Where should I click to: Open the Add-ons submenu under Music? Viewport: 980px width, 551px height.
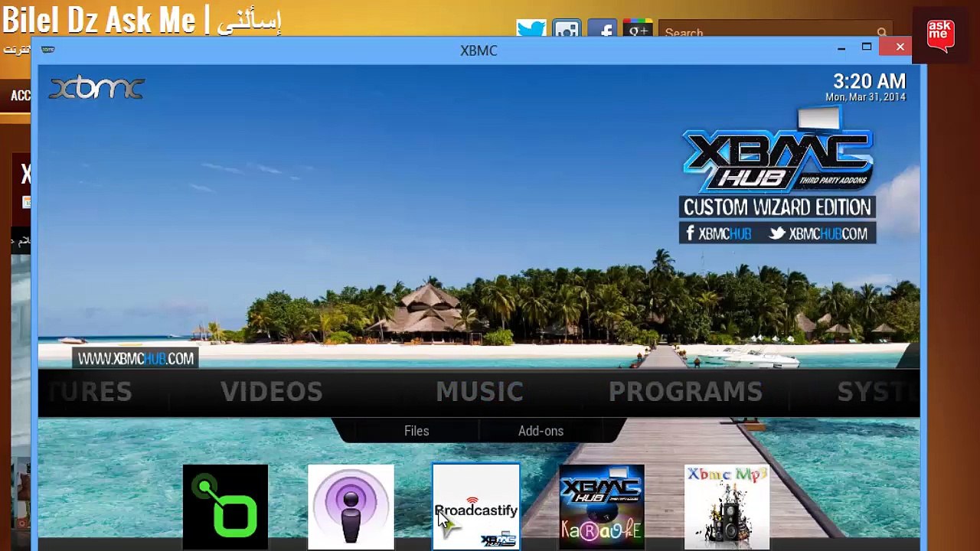coord(541,431)
